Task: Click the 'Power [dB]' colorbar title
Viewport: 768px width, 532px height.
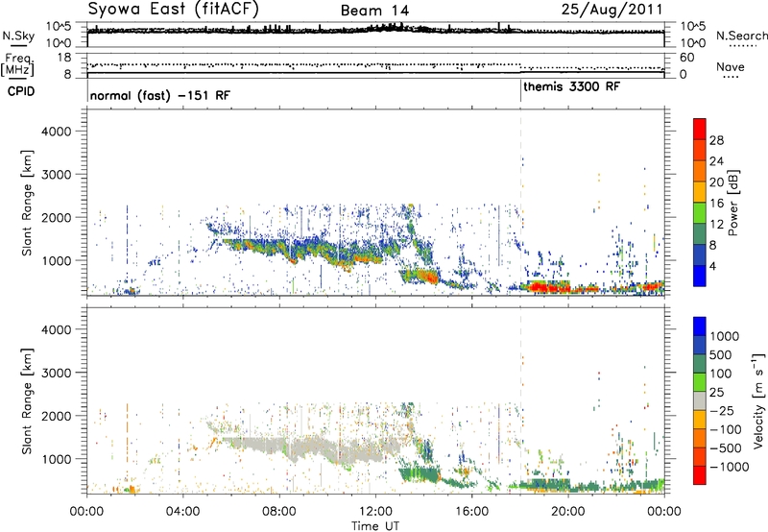Action: point(733,203)
